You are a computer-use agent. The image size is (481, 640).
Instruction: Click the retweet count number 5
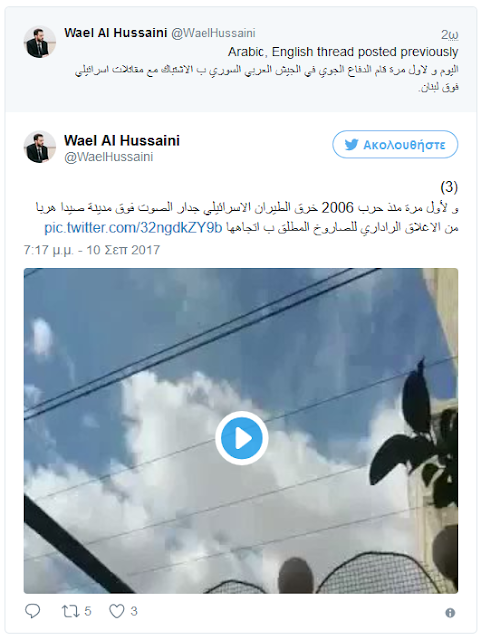(x=88, y=611)
